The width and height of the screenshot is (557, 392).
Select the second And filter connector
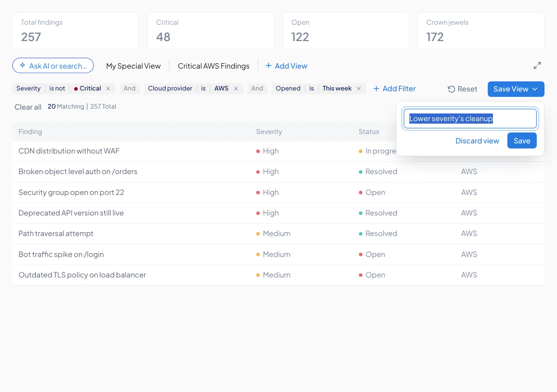(x=257, y=88)
